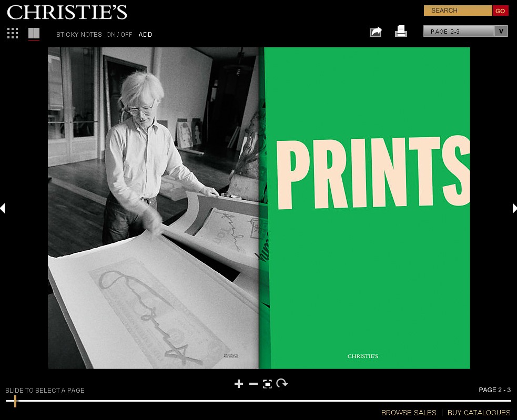The width and height of the screenshot is (517, 420).
Task: Click the STICKY NOTES label
Action: click(79, 35)
